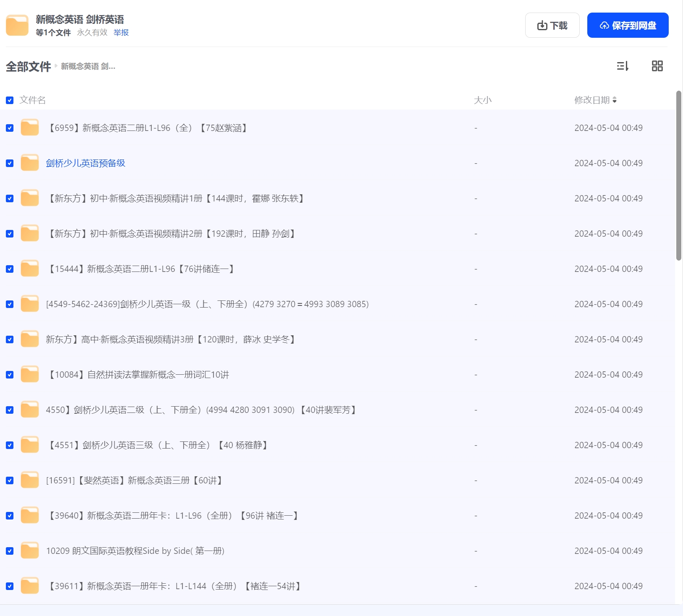Click folder icon for 10209 朗文国际英语教程 row
683x616 pixels.
(x=30, y=551)
